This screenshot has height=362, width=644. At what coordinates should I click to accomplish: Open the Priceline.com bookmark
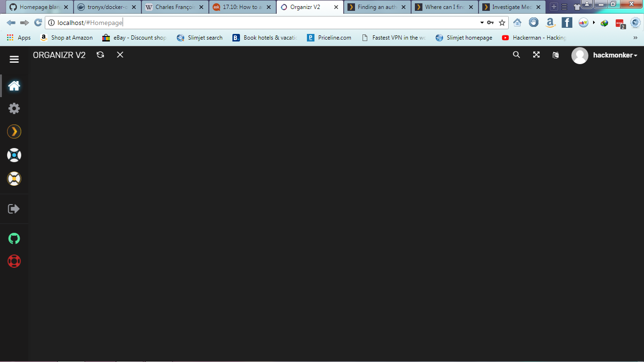329,38
